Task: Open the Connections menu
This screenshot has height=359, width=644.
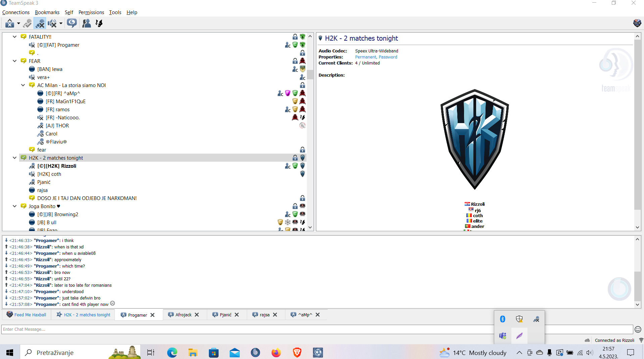Action: point(16,12)
